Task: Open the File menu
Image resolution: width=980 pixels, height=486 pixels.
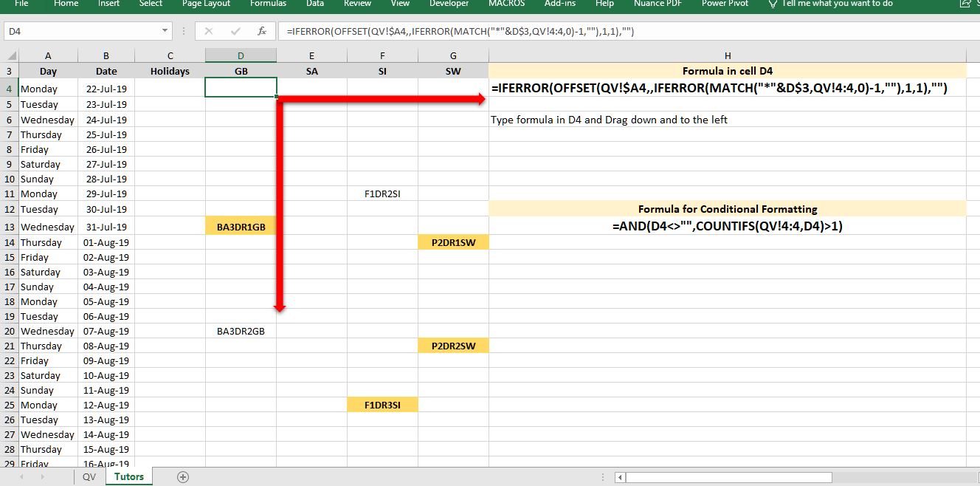Action: [21, 4]
